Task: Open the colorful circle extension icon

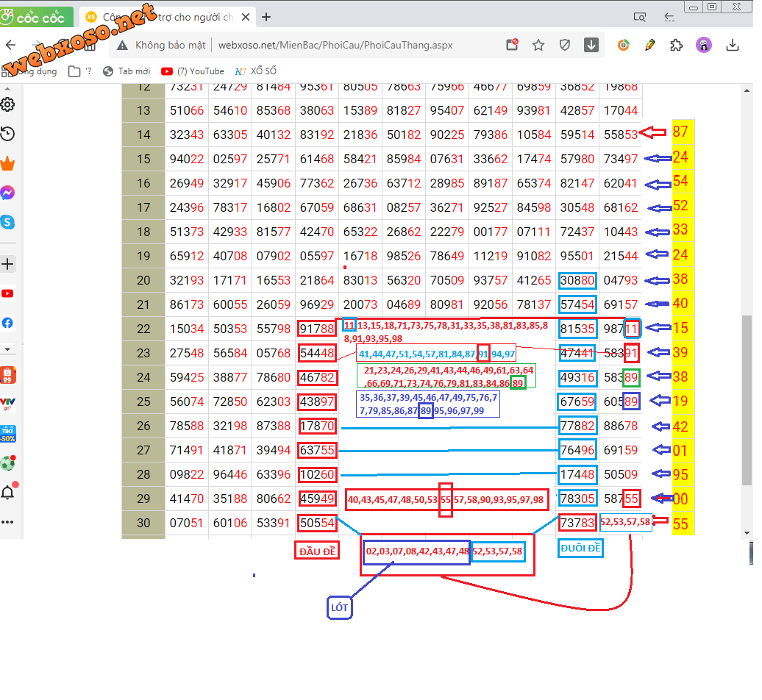Action: point(624,45)
